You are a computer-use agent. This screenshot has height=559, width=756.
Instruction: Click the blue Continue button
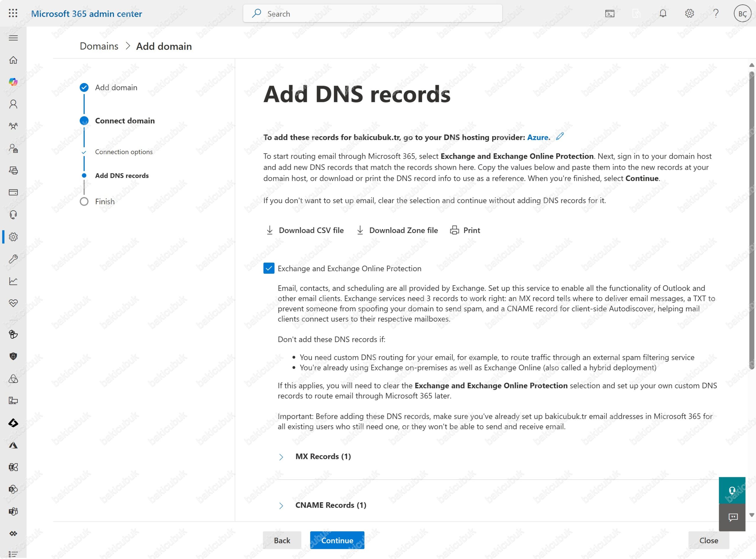tap(337, 540)
